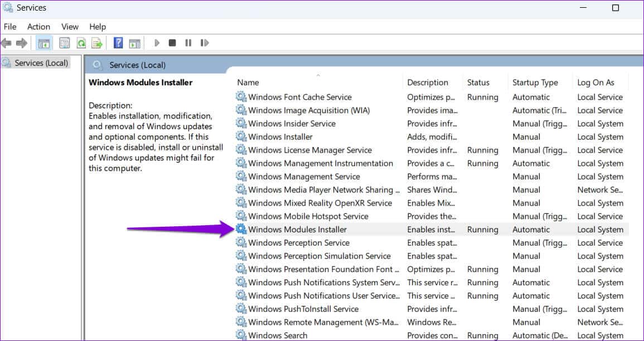Click 'Enables Mix...' description cell
644x341 pixels.
(432, 203)
